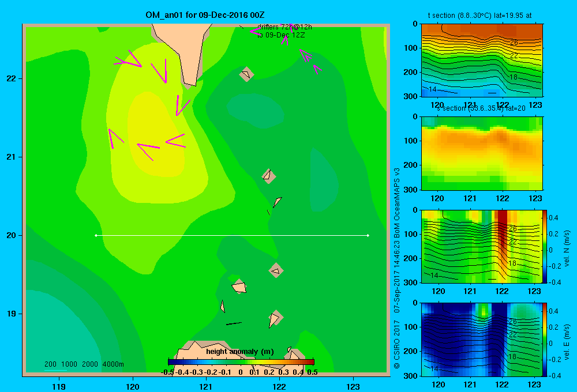This screenshot has height=392, width=577.
Task: Click the '14' contour label in temperature section
Action: click(x=432, y=89)
